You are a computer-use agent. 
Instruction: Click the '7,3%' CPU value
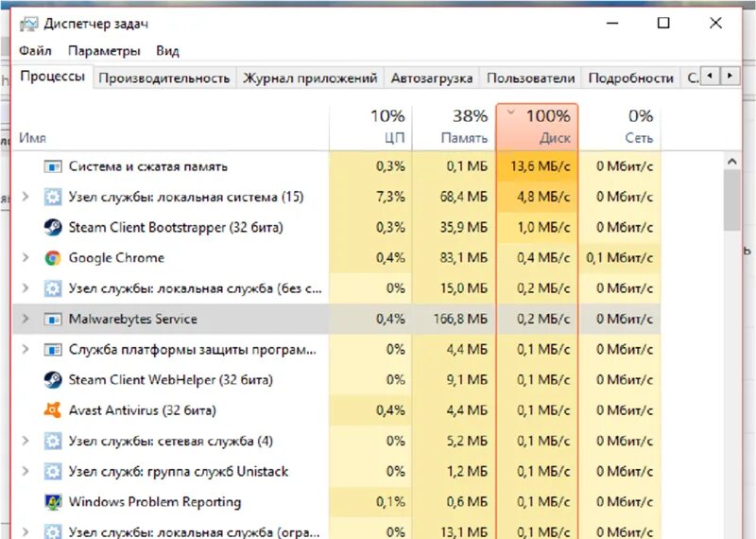point(390,197)
